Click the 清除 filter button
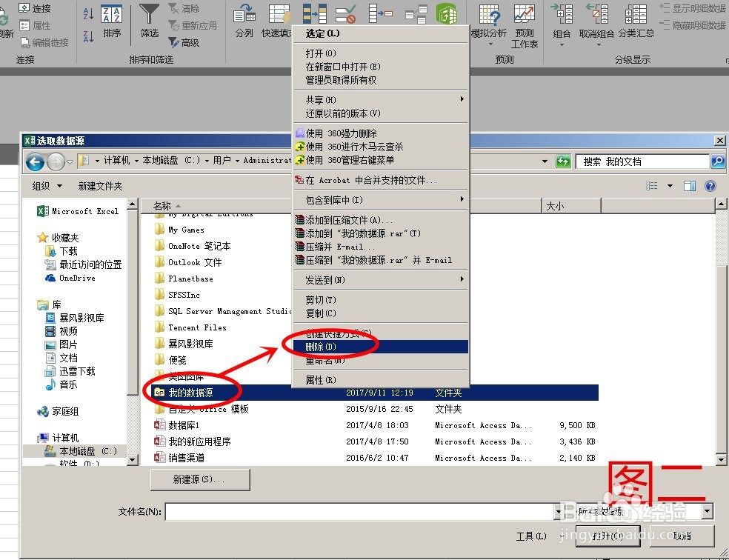729x560 pixels. tap(184, 8)
